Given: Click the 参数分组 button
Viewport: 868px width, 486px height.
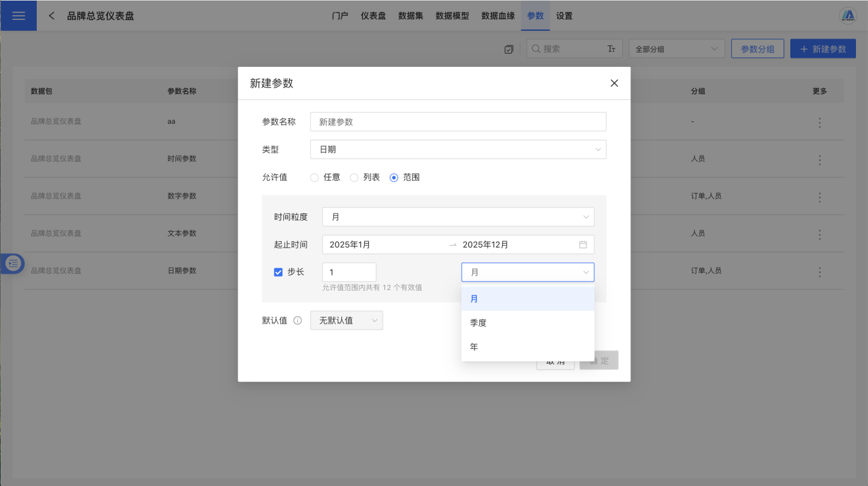Looking at the screenshot, I should click(757, 49).
